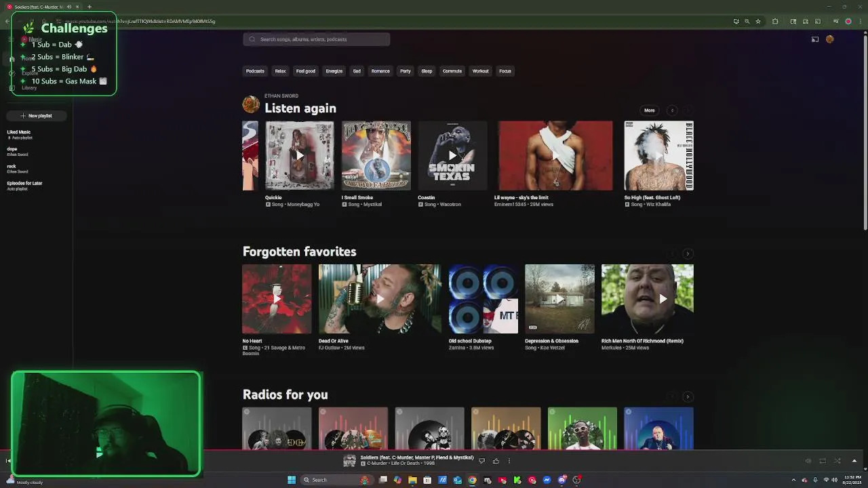The image size is (868, 488).
Task: Open the Chrome profile avatar
Action: click(x=848, y=21)
